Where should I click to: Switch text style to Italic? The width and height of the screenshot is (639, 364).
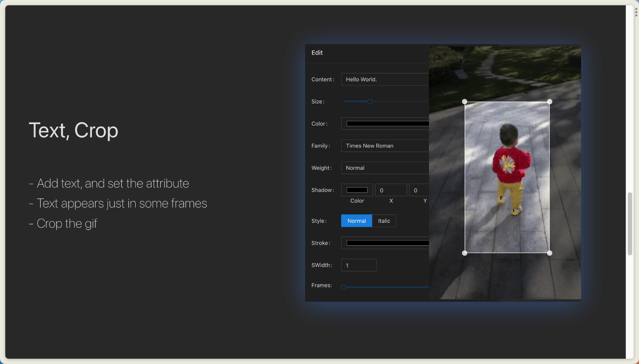click(x=384, y=221)
